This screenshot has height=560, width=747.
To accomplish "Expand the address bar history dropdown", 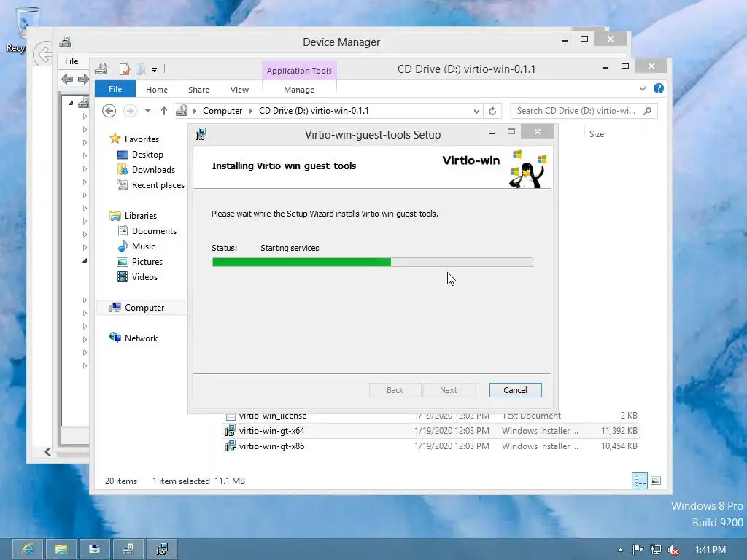I will pyautogui.click(x=476, y=111).
